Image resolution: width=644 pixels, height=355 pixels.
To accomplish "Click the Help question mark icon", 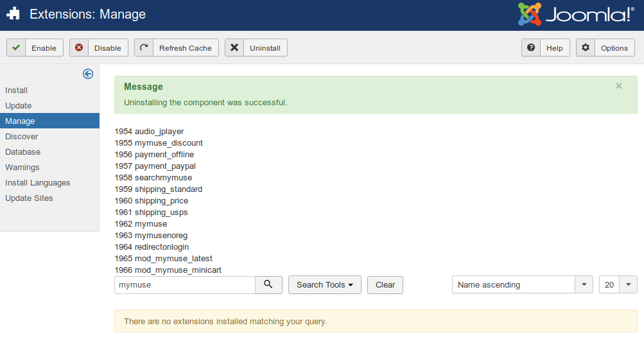I will [531, 48].
